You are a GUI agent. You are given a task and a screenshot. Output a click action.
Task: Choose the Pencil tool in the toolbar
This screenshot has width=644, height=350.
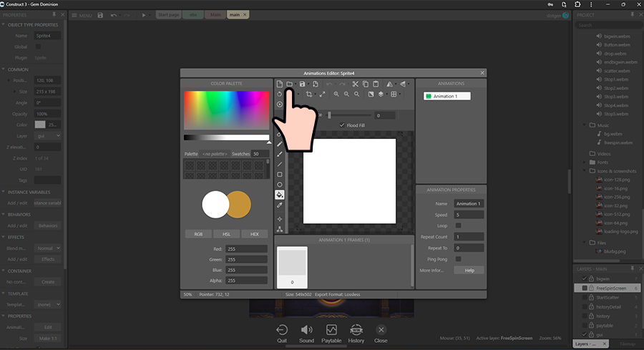tap(280, 144)
